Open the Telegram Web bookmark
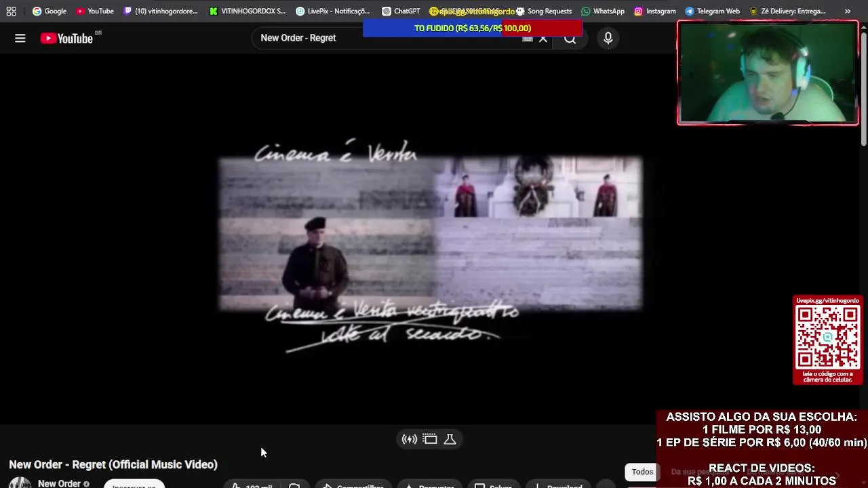 point(712,11)
